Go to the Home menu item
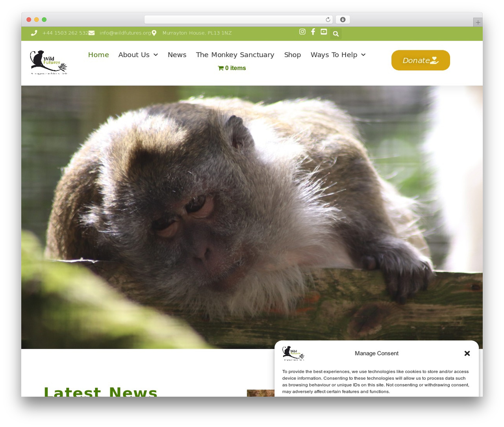504x427 pixels. pyautogui.click(x=98, y=55)
